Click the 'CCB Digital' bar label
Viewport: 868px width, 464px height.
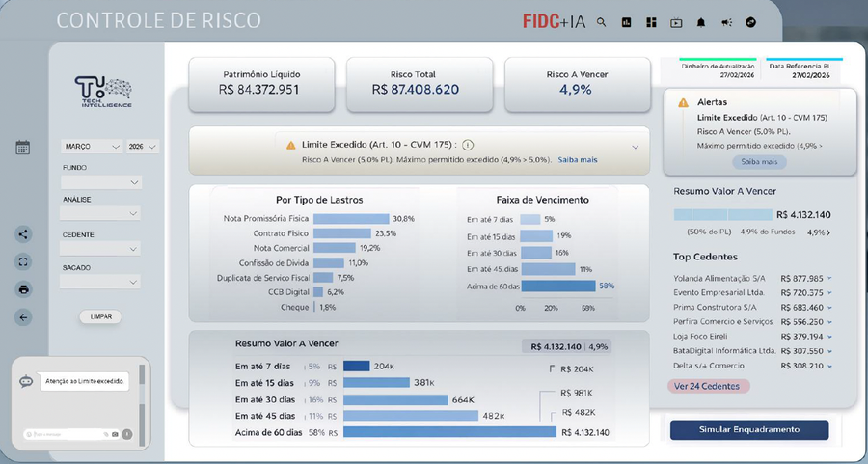pos(288,292)
